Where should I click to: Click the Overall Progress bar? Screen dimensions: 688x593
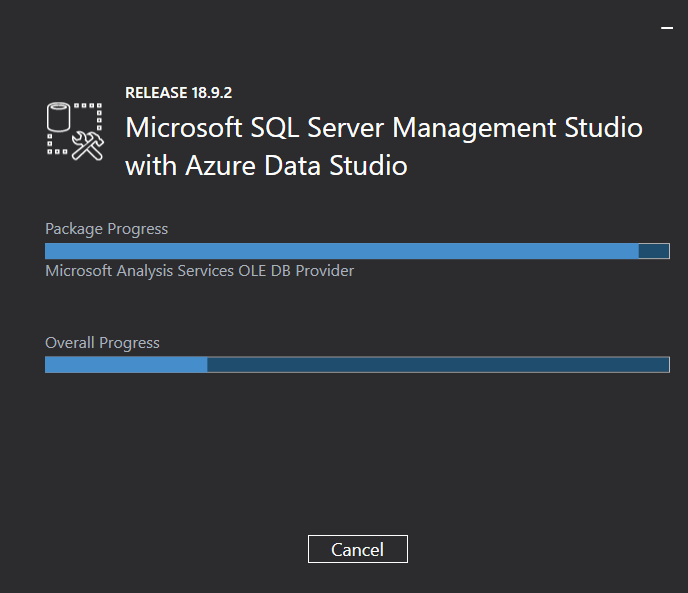pyautogui.click(x=357, y=365)
